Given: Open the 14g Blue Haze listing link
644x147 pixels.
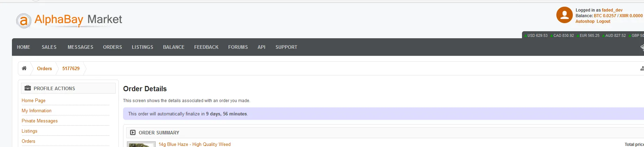Looking at the screenshot, I should [195, 144].
